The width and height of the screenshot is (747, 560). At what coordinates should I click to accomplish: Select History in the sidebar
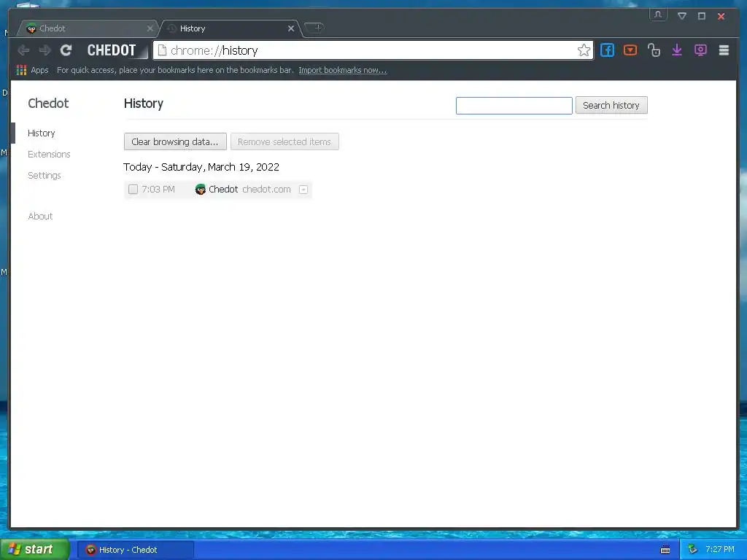42,133
